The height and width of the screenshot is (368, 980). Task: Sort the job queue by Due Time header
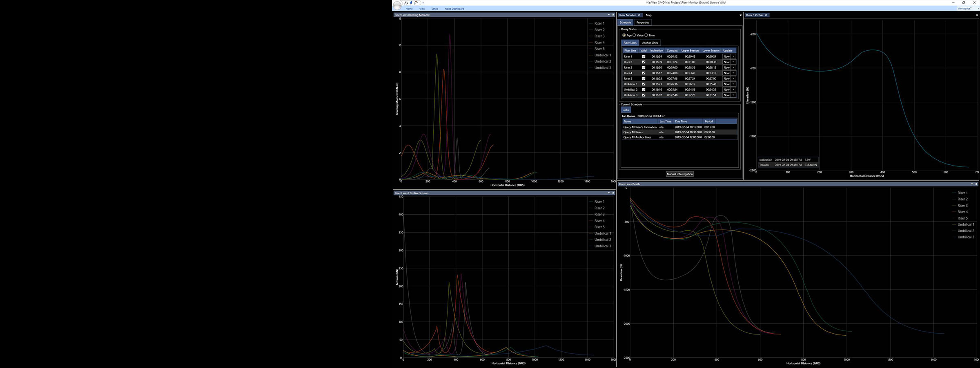(x=688, y=121)
